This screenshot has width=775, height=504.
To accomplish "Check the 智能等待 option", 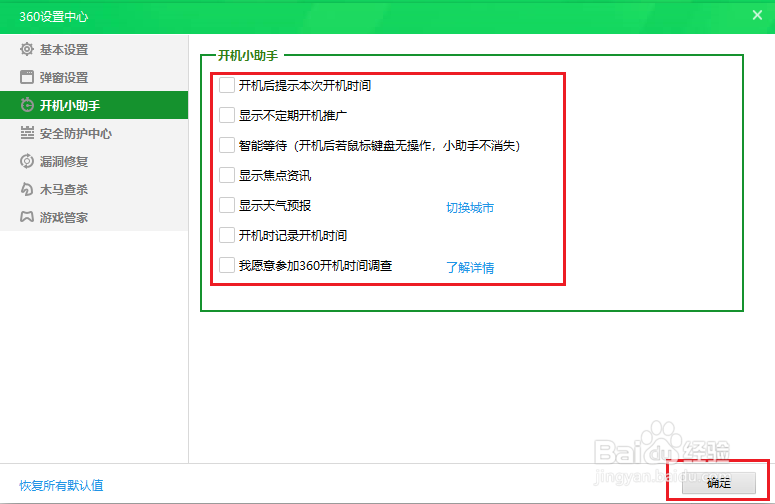I will (227, 145).
